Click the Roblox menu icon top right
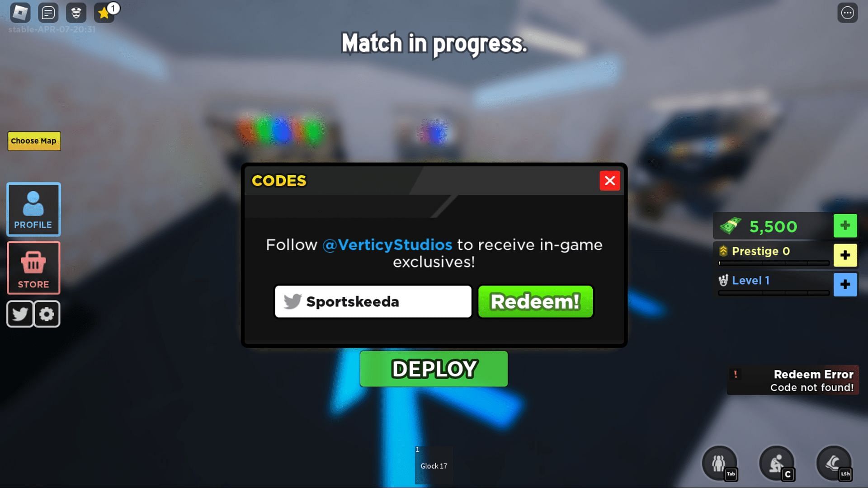868x488 pixels. point(847,12)
